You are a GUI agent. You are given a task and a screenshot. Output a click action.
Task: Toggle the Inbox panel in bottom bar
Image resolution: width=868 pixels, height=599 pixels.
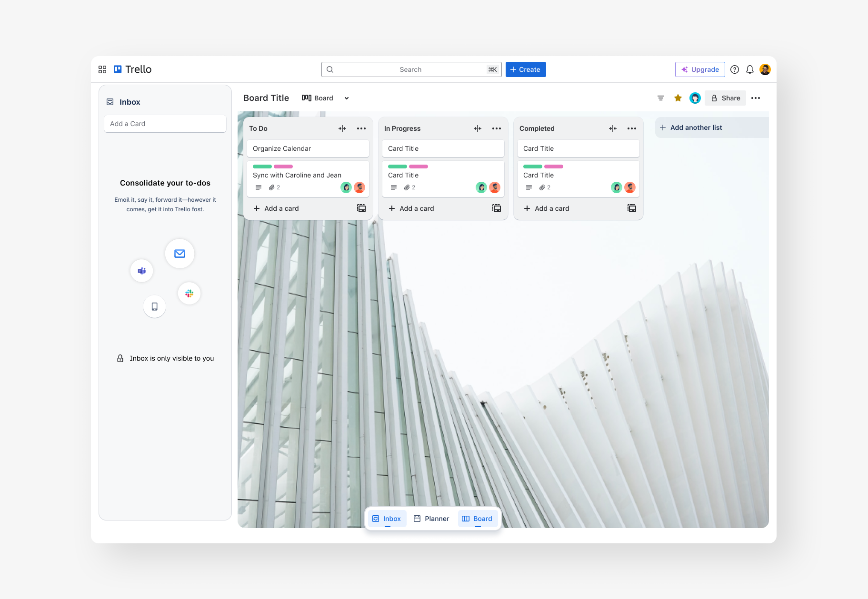(387, 519)
